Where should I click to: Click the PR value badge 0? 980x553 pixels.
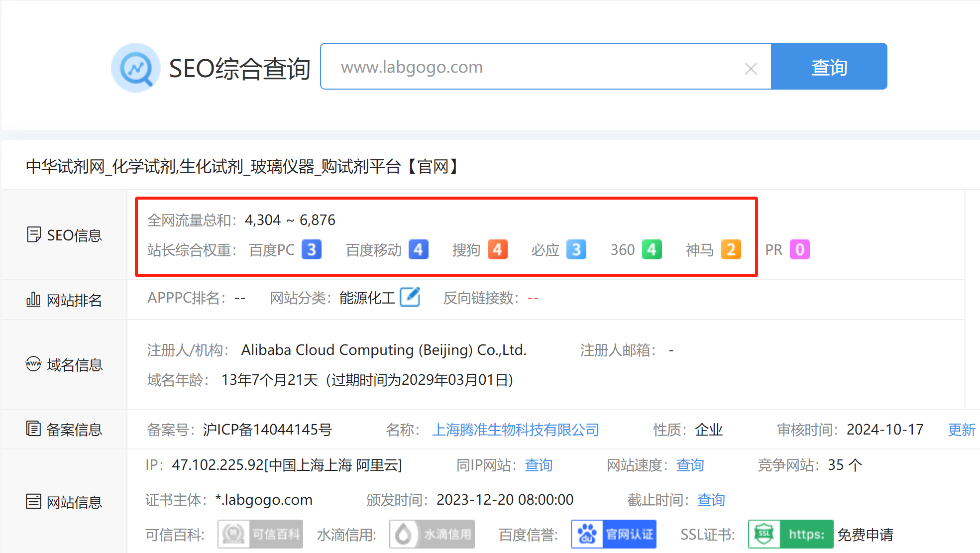pyautogui.click(x=800, y=250)
